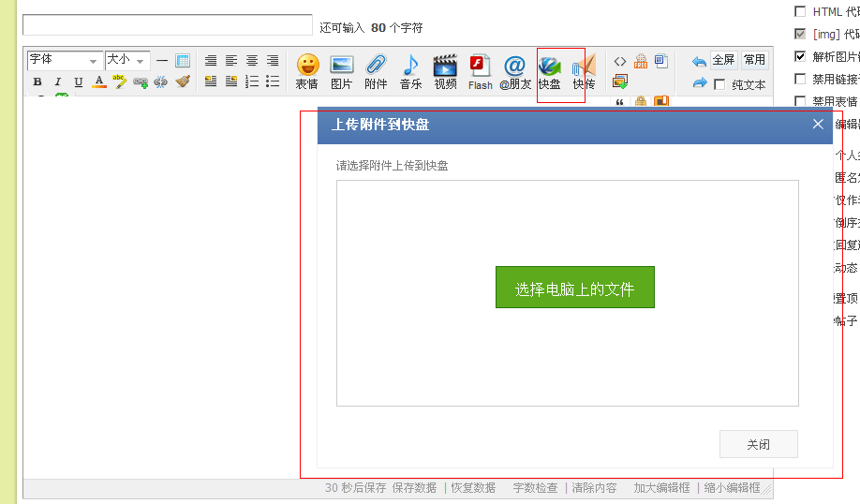Click the post title input field

pos(168,25)
